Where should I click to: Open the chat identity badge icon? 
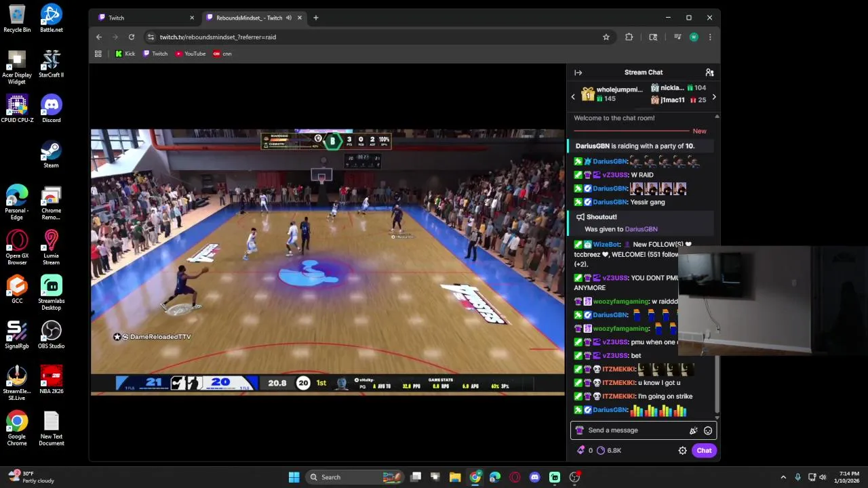click(x=579, y=430)
